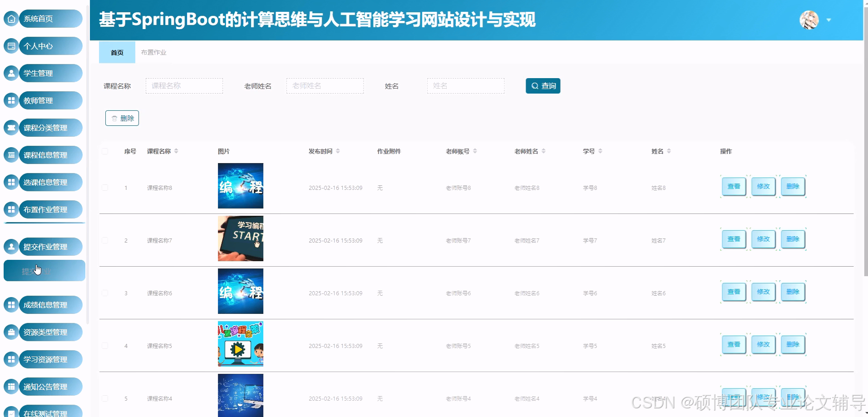Image resolution: width=868 pixels, height=417 pixels.
Task: Sort by 学号 column arrows
Action: 600,151
